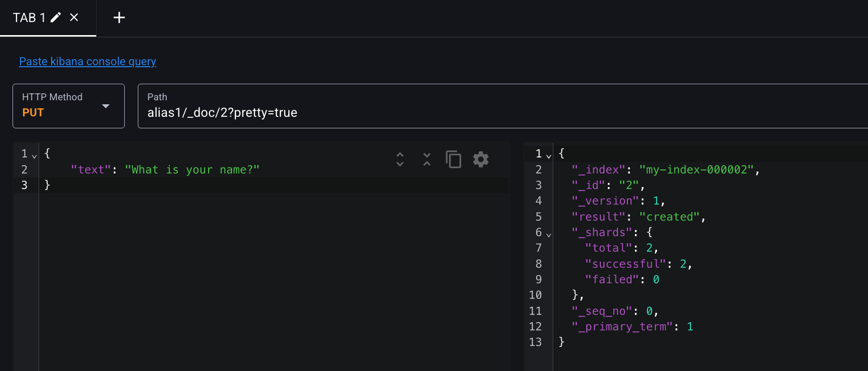Close TAB 1 using the X icon
Viewport: 868px width, 371px height.
(x=74, y=18)
